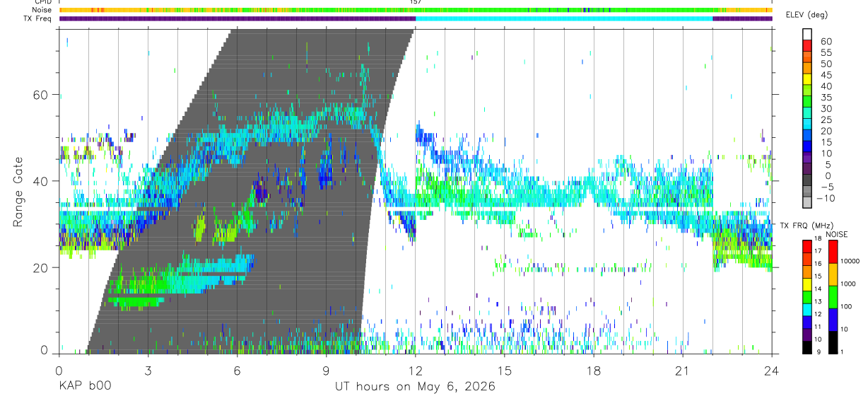
Task: Click the 'KAP b00' plot label
Action: tap(85, 386)
